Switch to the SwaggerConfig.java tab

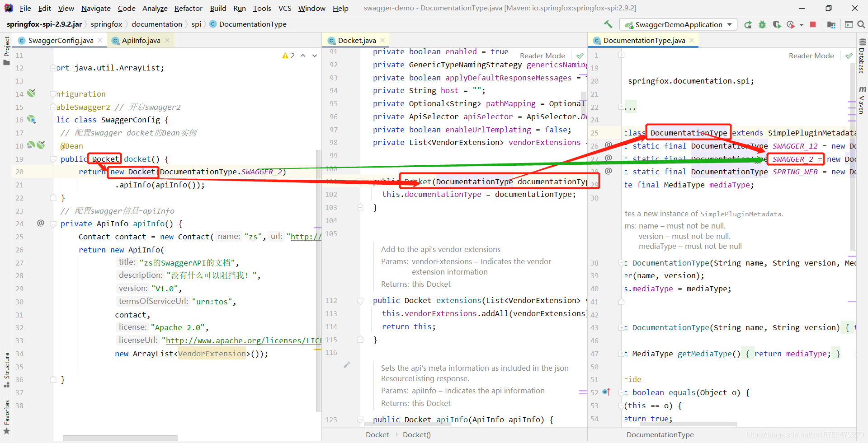(x=60, y=41)
